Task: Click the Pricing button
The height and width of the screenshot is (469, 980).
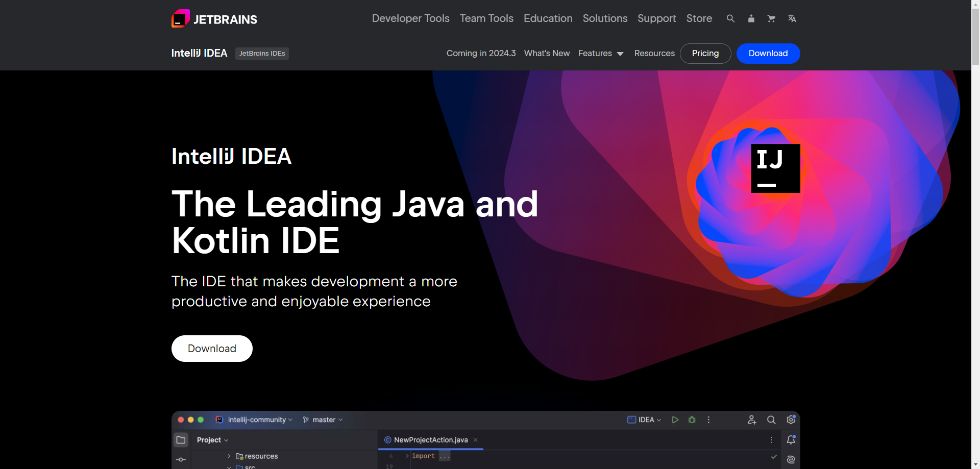Action: pyautogui.click(x=705, y=53)
